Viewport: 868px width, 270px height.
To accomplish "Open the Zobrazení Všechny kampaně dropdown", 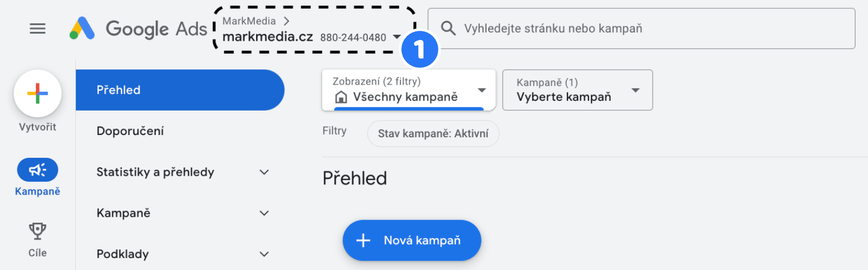I will [482, 90].
